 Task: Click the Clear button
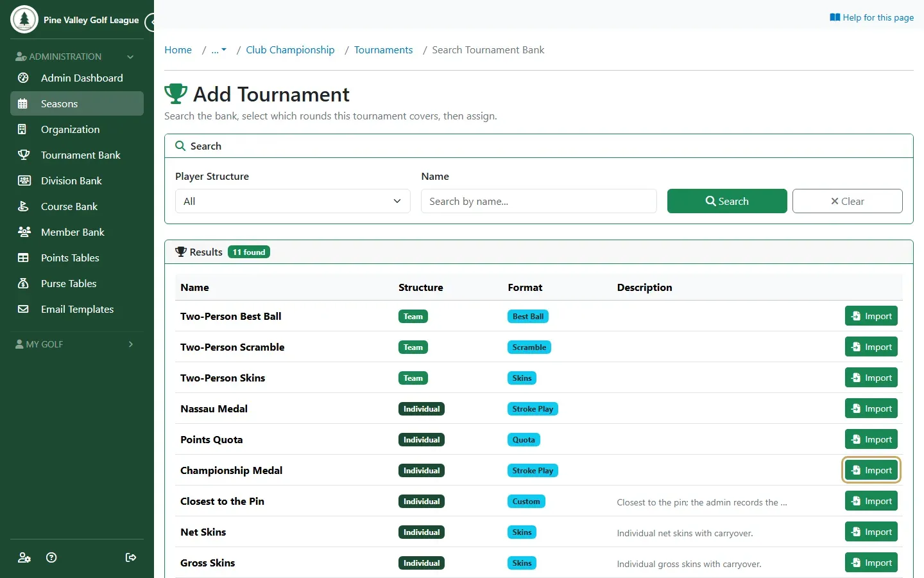(x=848, y=201)
